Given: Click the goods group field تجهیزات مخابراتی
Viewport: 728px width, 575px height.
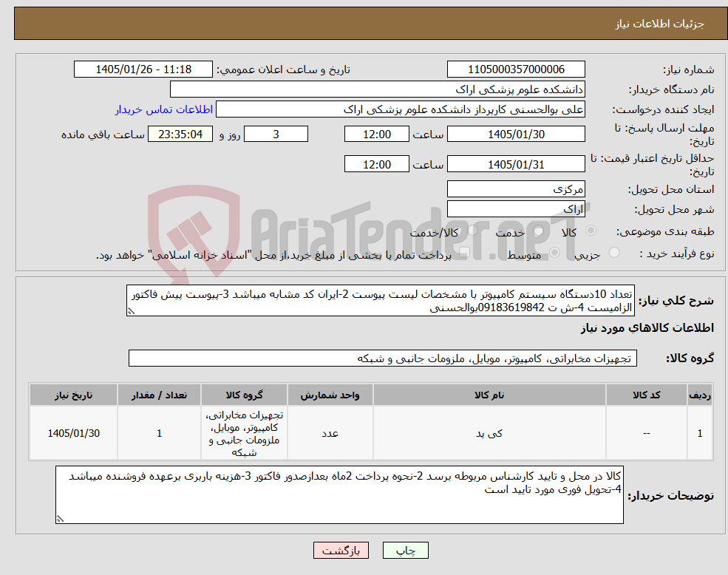Looking at the screenshot, I should point(383,358).
